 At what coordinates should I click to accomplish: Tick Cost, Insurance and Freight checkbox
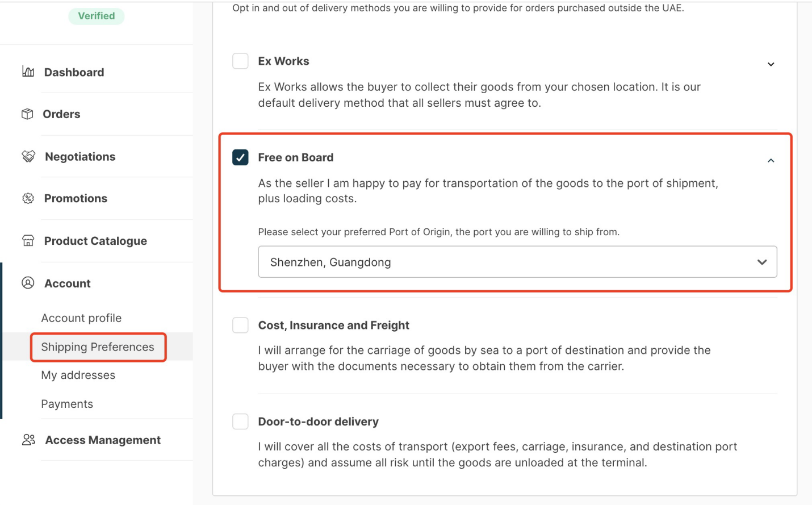click(x=240, y=325)
